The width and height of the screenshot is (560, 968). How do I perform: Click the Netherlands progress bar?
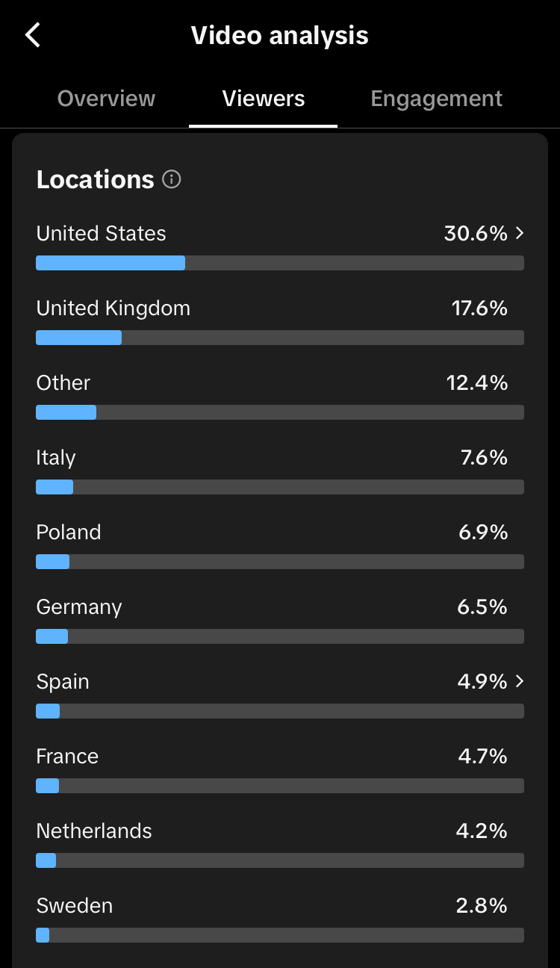pos(280,860)
